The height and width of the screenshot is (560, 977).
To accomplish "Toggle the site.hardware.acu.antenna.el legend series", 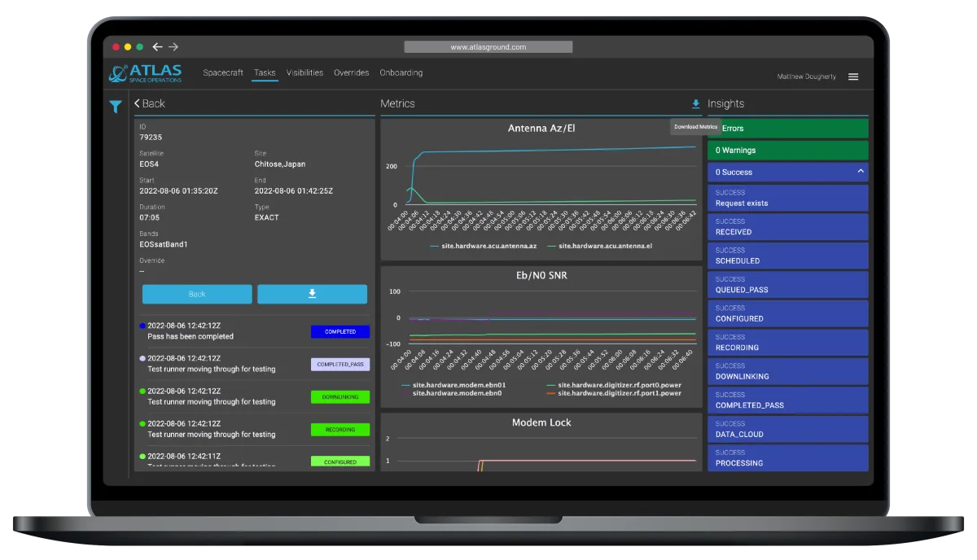I will coord(602,245).
